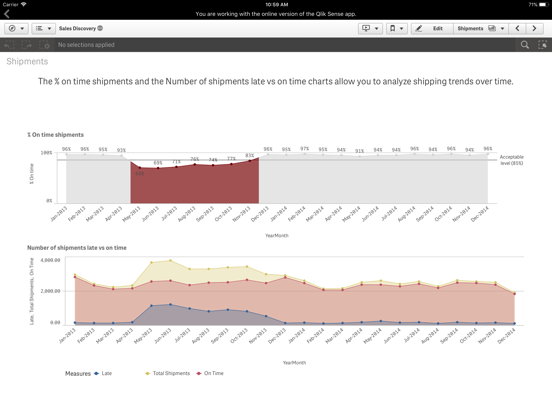
Task: Click the globe icon next to Sales Discovery
Action: (100, 28)
